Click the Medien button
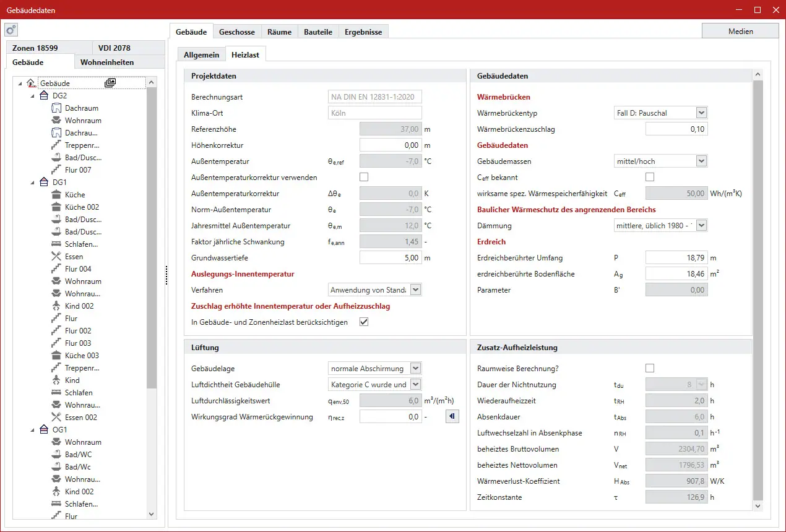Screen dimensions: 786x532 [x=740, y=32]
